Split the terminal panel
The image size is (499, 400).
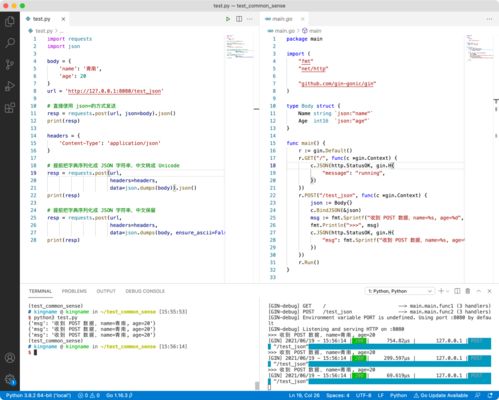[457, 291]
